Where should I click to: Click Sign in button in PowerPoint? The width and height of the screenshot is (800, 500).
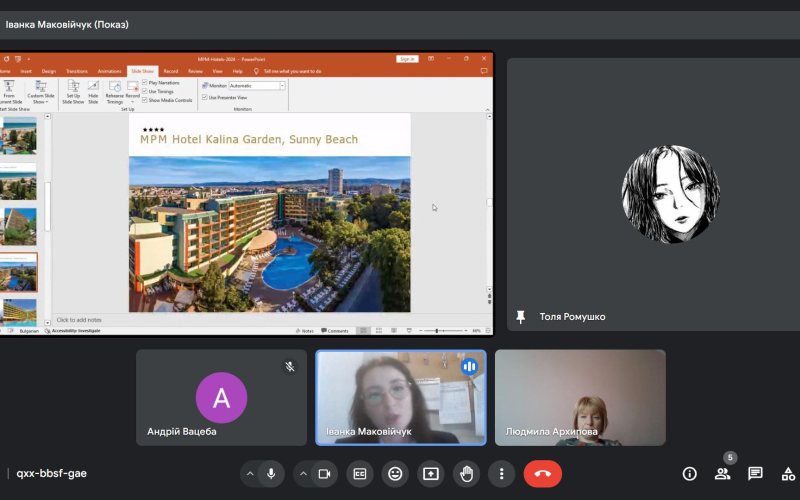(x=407, y=59)
